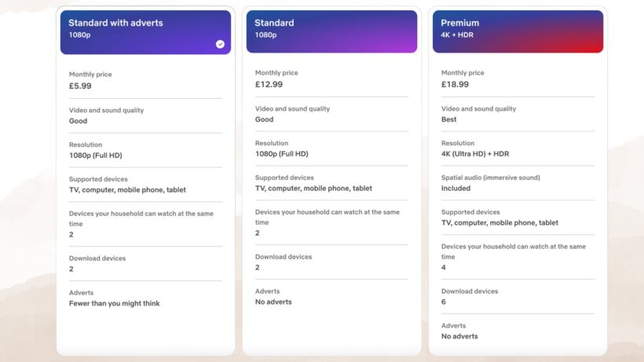Image resolution: width=644 pixels, height=362 pixels.
Task: Click the "Included" spatial audio value
Action: click(x=456, y=188)
